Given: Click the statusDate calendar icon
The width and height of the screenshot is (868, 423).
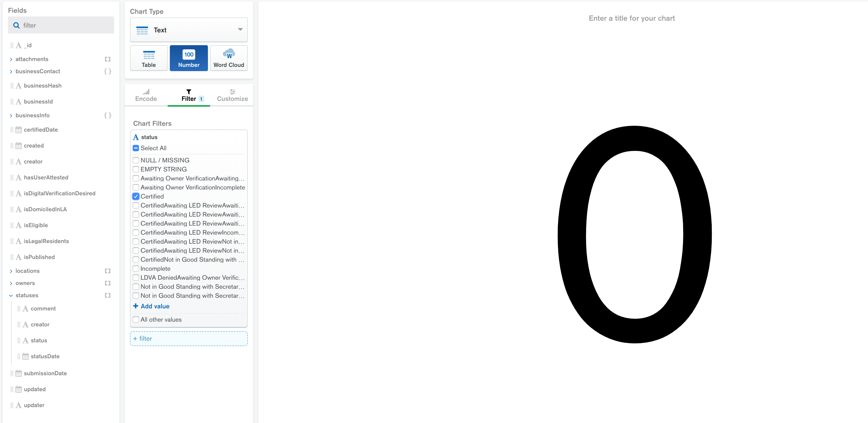Looking at the screenshot, I should point(25,357).
